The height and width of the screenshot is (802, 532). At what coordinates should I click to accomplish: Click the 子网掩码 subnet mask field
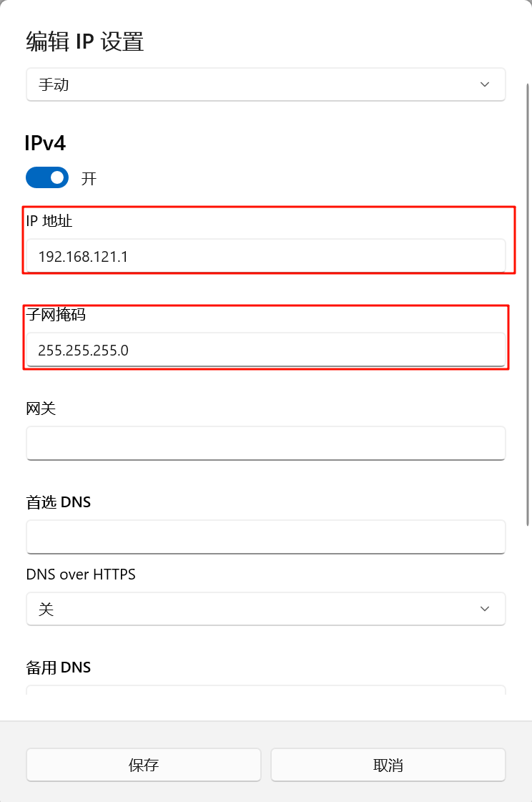click(x=266, y=351)
